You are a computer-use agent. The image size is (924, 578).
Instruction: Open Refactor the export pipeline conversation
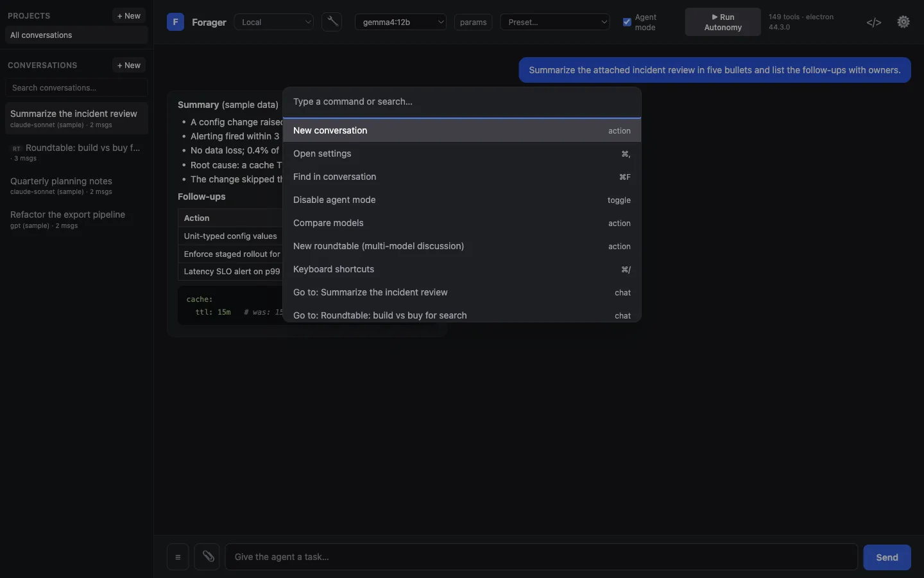pos(76,219)
